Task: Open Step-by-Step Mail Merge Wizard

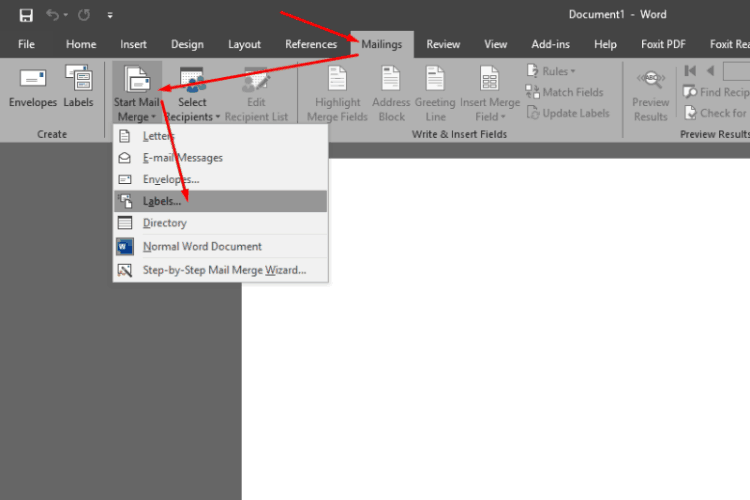Action: click(221, 270)
